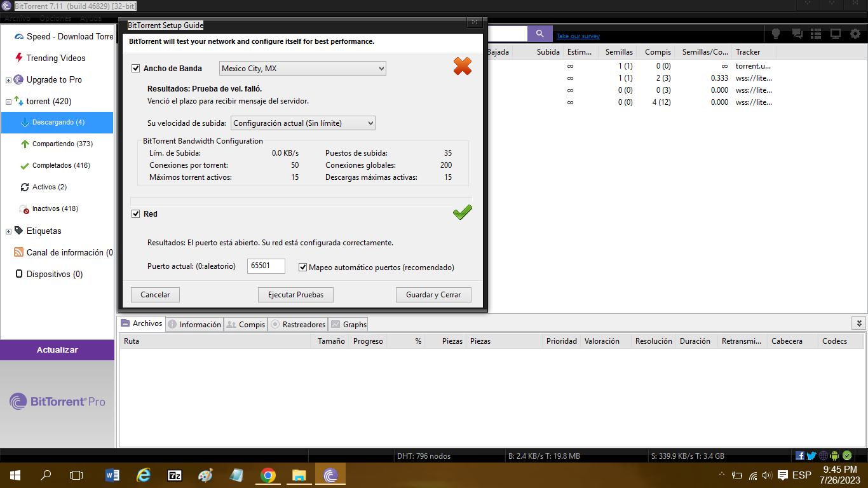This screenshot has height=488, width=868.
Task: Switch to the Archivos tab
Action: [x=141, y=323]
